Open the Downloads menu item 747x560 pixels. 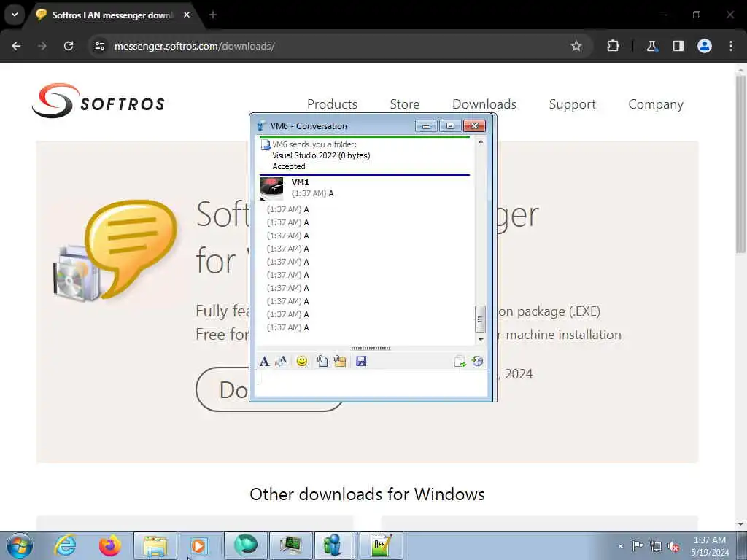484,104
